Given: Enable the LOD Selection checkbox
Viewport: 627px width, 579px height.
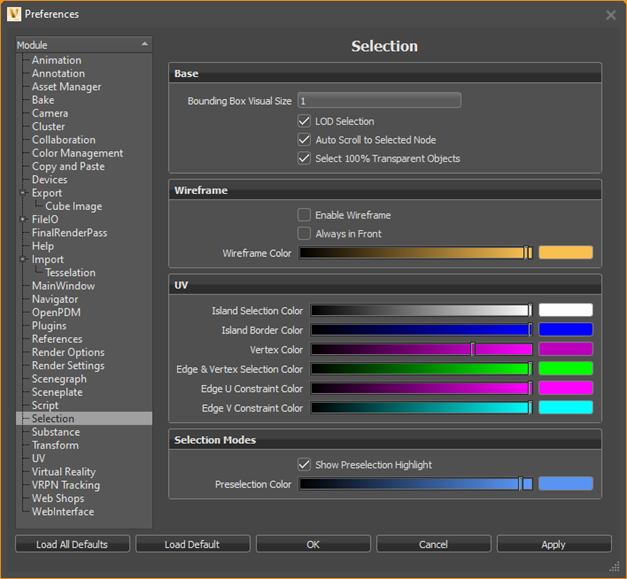Looking at the screenshot, I should tap(305, 121).
